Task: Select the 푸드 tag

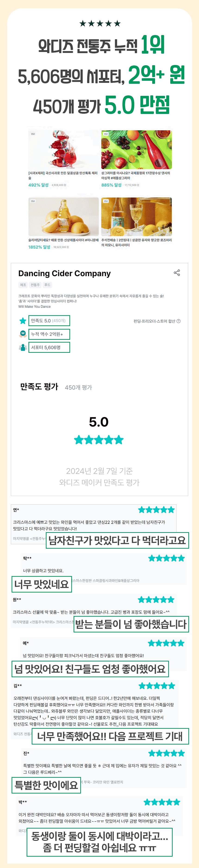Action: pyautogui.click(x=47, y=285)
